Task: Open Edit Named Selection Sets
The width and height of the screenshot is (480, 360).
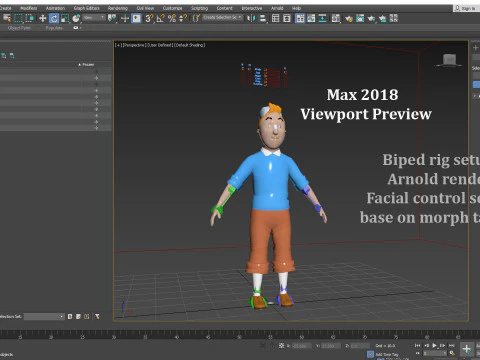Action: 196,18
